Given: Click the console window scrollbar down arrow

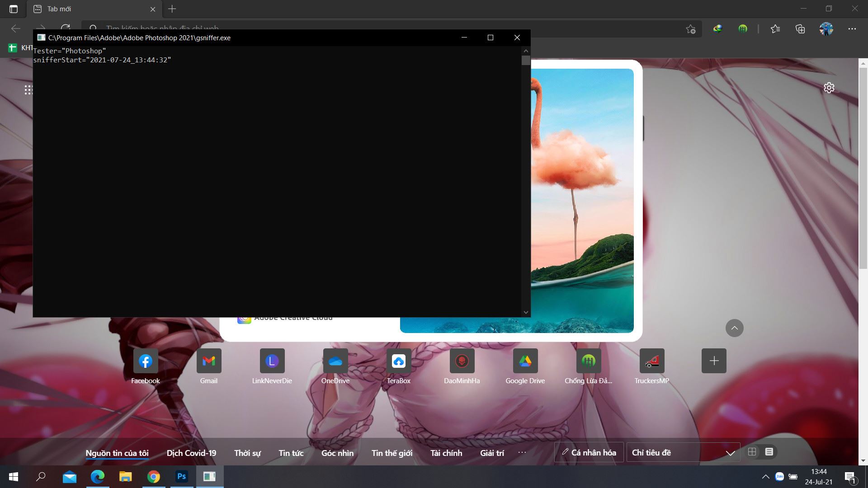Looking at the screenshot, I should click(x=525, y=312).
